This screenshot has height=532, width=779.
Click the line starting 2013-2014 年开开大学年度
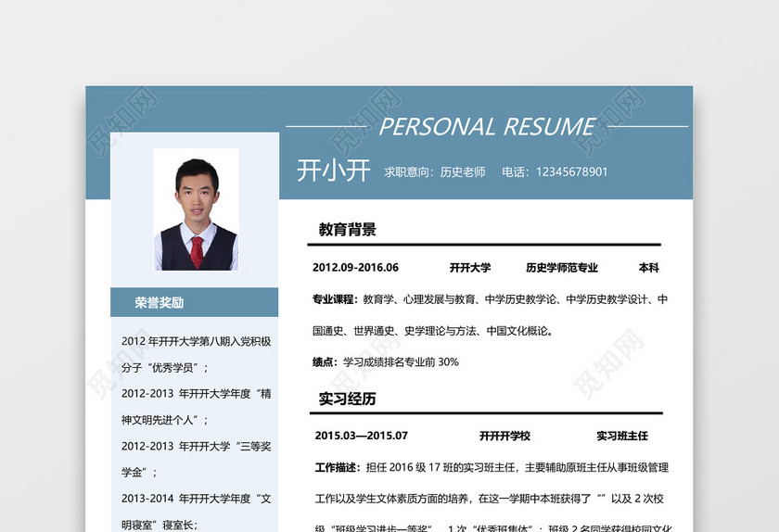pos(197,499)
